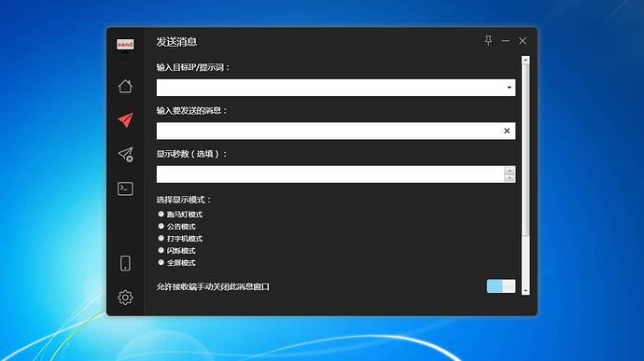Click the 允许接收端手动关闭此消息窗口 text
This screenshot has width=644, height=361.
[213, 286]
